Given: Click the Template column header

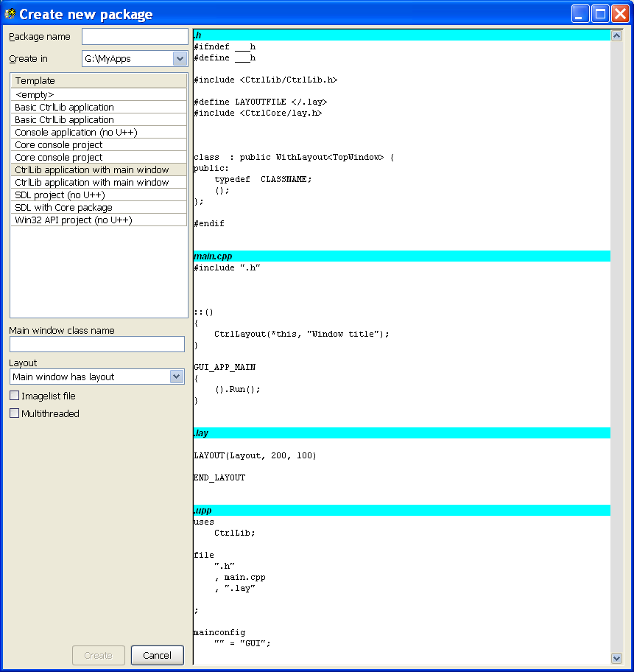Looking at the screenshot, I should 99,80.
